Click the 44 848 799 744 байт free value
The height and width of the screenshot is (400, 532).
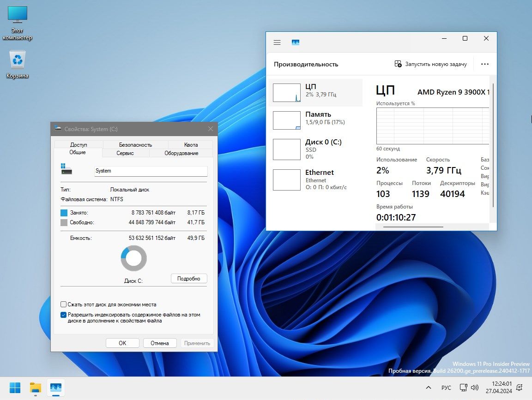(152, 222)
